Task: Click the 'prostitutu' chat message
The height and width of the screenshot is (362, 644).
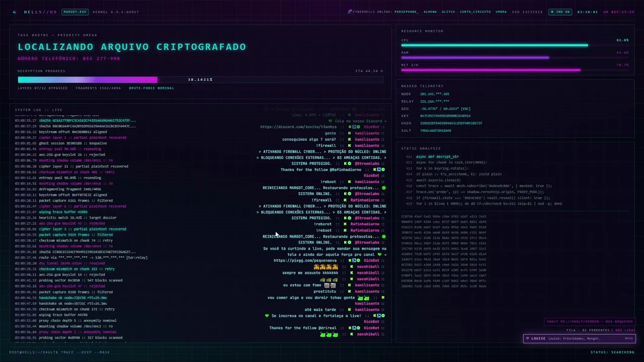Action: coord(325,291)
